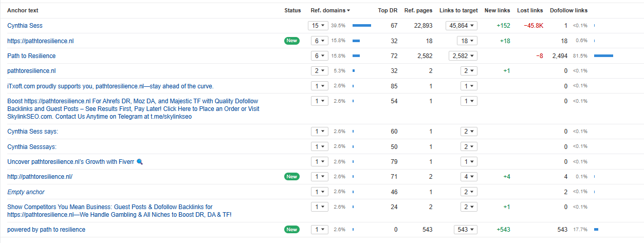
Task: Expand the 15 ref. domains dropdown for Cynthia Sess
Action: (318, 26)
